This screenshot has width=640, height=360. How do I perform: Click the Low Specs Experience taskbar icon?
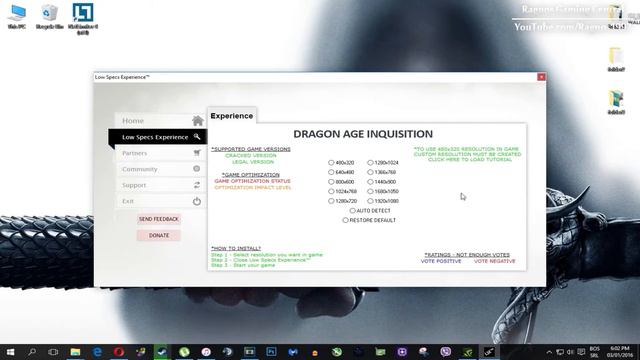coord(489,352)
